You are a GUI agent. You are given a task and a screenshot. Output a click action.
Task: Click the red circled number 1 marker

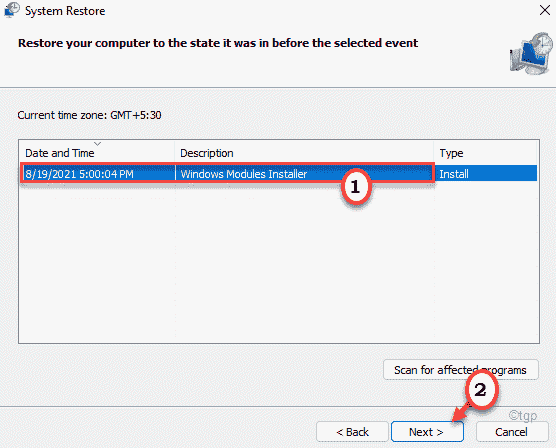point(356,186)
